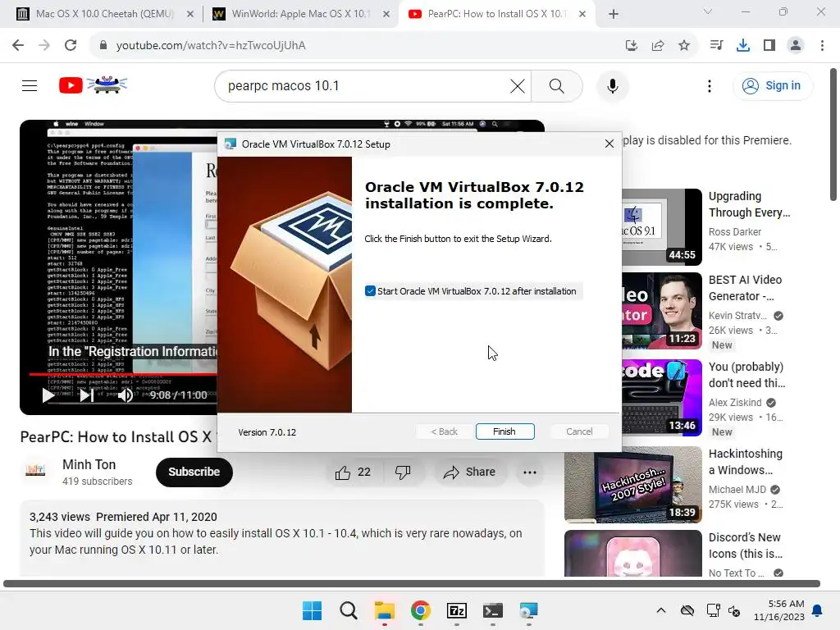Open Chrome profile avatar
Viewport: 840px width, 630px height.
coord(796,46)
